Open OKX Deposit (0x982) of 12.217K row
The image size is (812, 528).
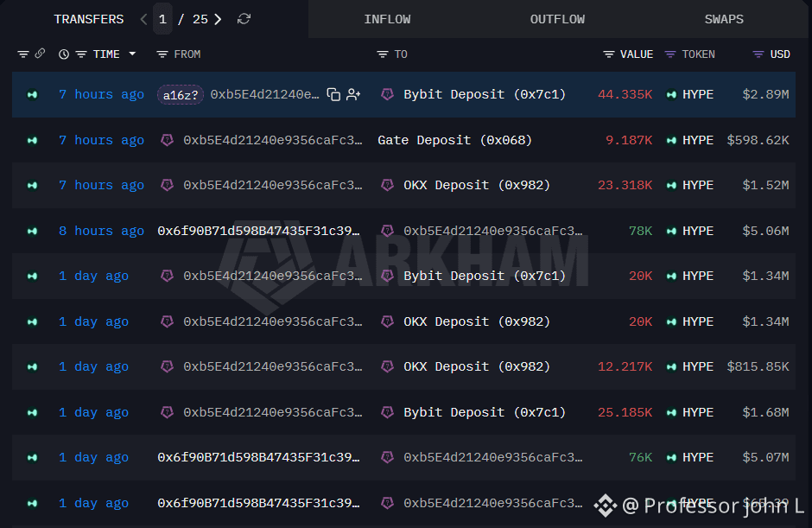[477, 366]
